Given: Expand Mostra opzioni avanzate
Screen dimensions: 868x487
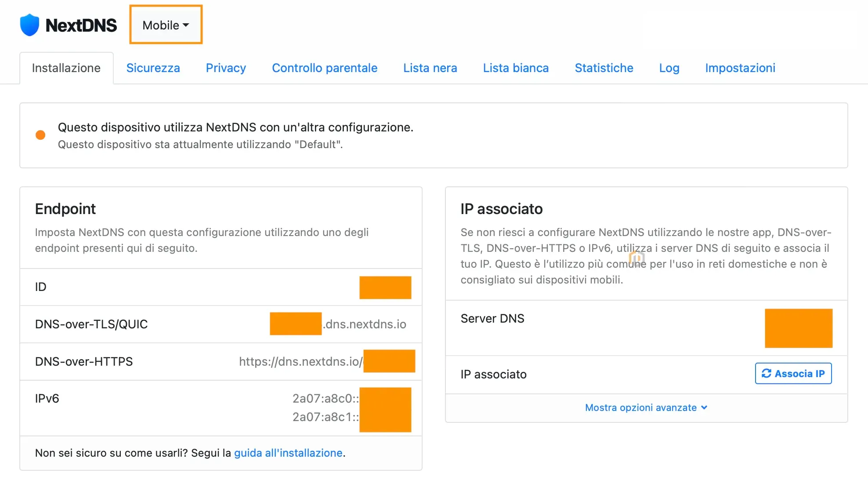Looking at the screenshot, I should coord(646,408).
